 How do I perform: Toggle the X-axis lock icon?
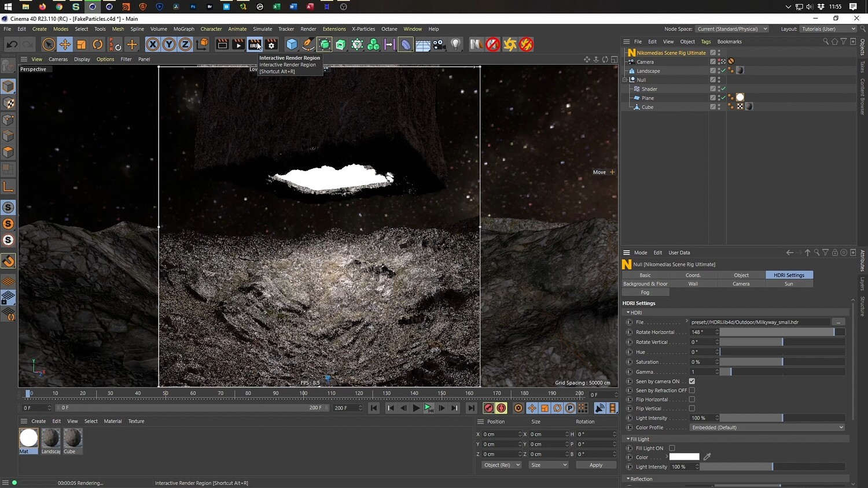click(x=152, y=45)
